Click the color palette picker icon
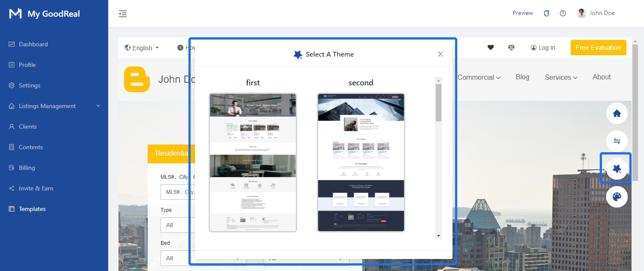 pyautogui.click(x=617, y=196)
